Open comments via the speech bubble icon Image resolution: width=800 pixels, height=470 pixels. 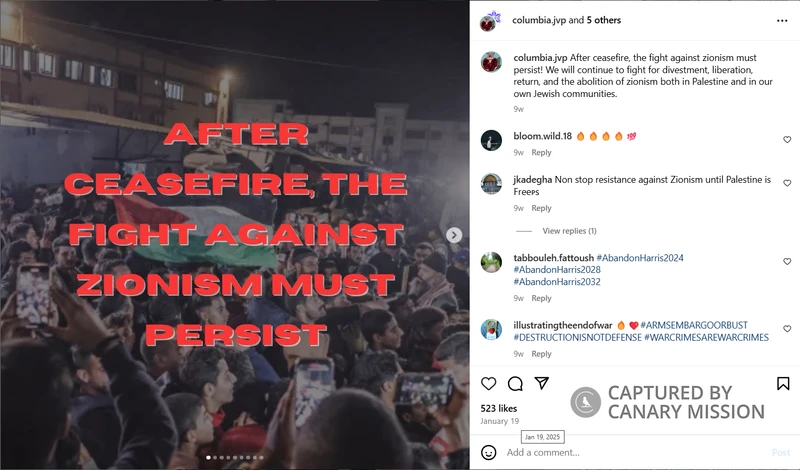[515, 383]
